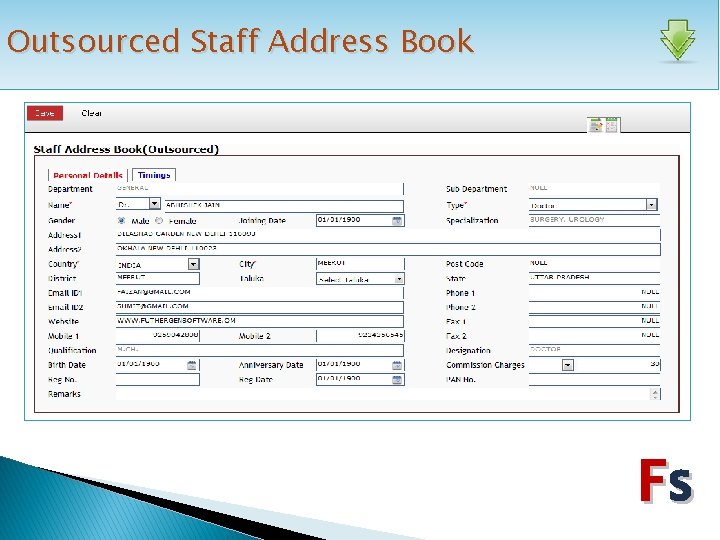The height and width of the screenshot is (540, 720).
Task: Click the Qualification input field
Action: coord(259,350)
